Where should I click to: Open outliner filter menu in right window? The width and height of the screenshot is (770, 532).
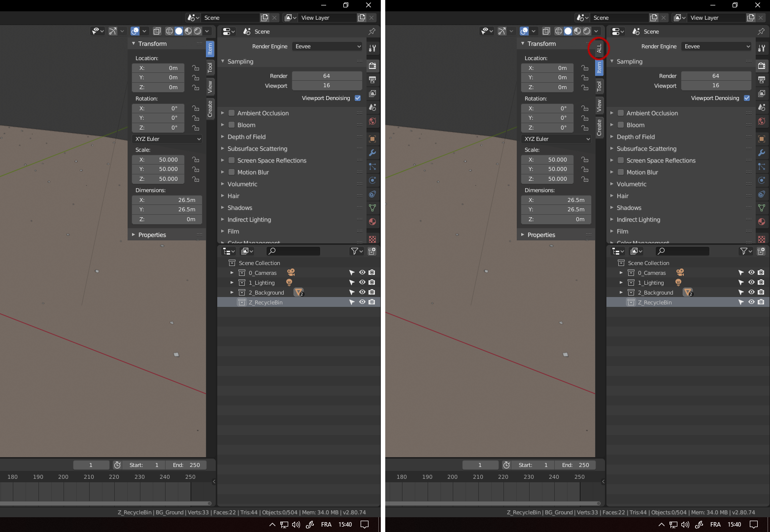(746, 251)
